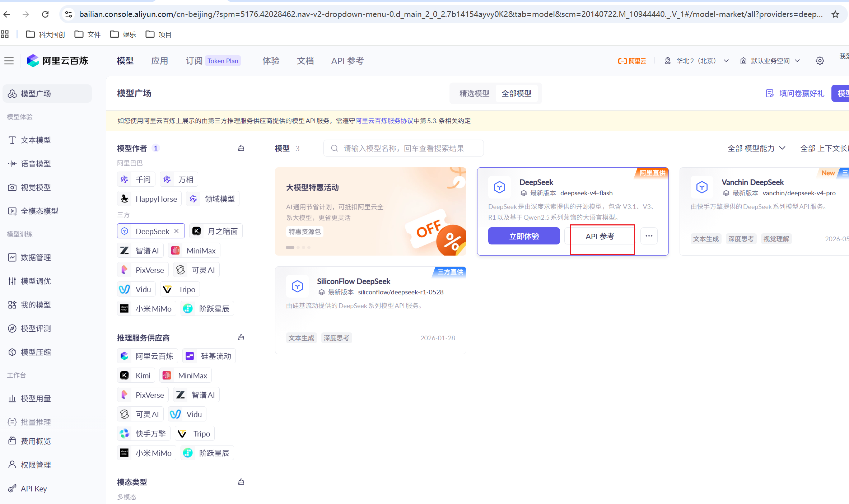849x504 pixels.
Task: Click API 参考 on the DeepSeek card
Action: pos(600,236)
